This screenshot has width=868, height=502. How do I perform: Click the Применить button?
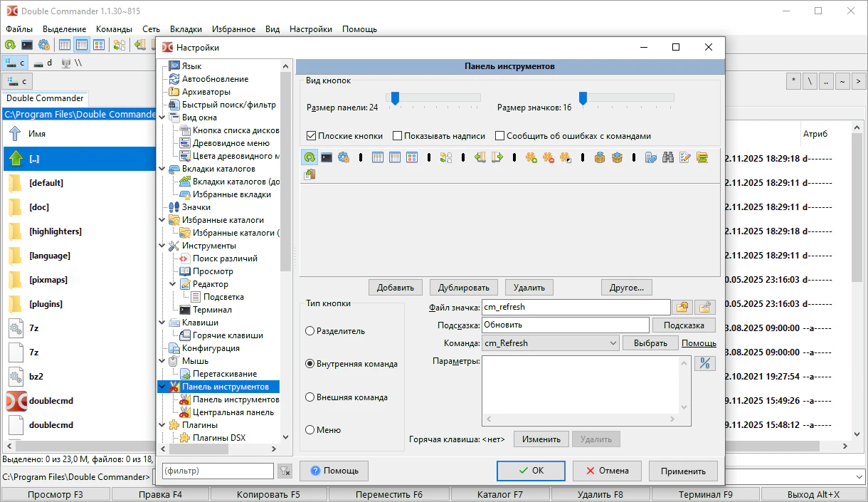pos(683,471)
